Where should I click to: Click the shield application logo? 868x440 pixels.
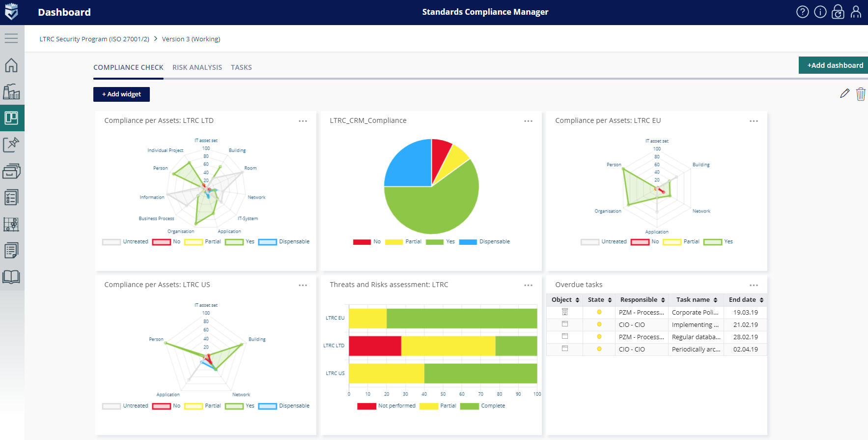click(x=11, y=11)
